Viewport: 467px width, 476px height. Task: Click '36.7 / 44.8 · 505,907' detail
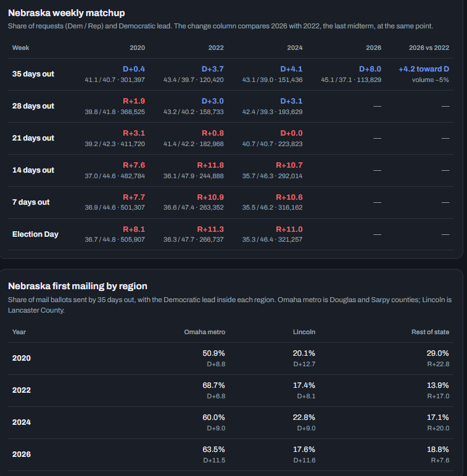click(115, 239)
